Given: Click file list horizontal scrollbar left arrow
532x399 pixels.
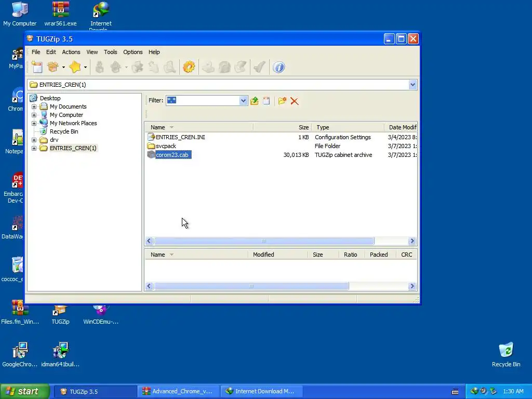Looking at the screenshot, I should (x=149, y=241).
